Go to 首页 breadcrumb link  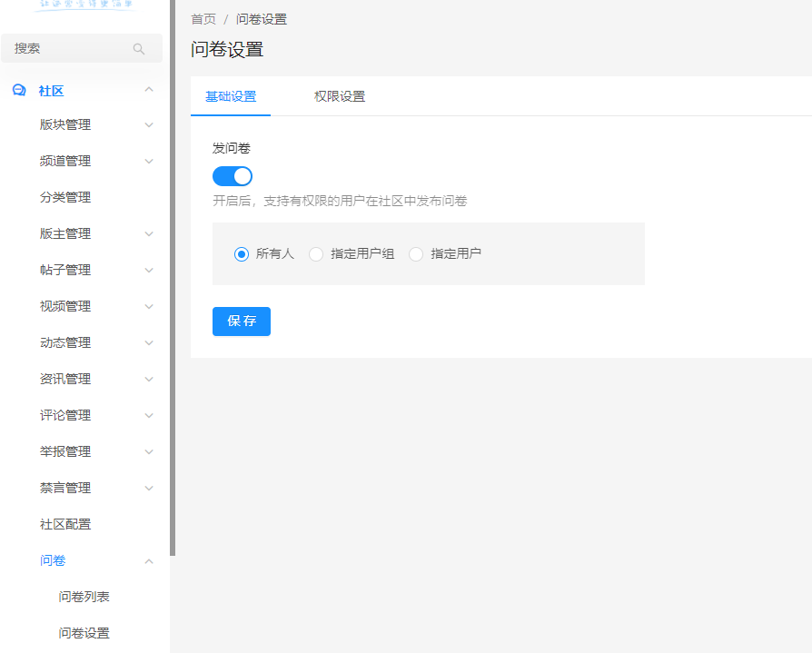point(203,19)
